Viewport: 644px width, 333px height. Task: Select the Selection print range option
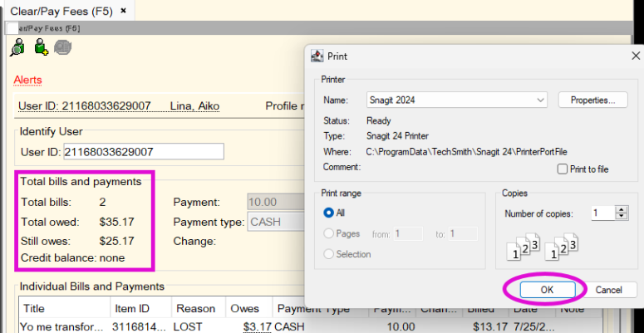click(328, 254)
